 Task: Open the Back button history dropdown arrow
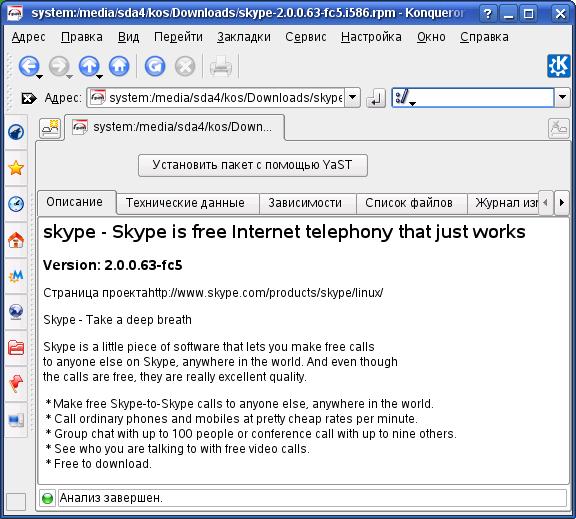pos(39,77)
